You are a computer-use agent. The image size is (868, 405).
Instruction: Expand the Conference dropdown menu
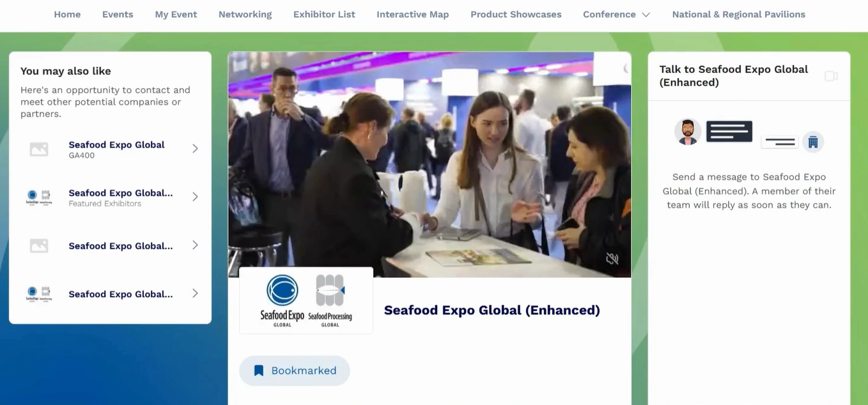[x=616, y=15]
